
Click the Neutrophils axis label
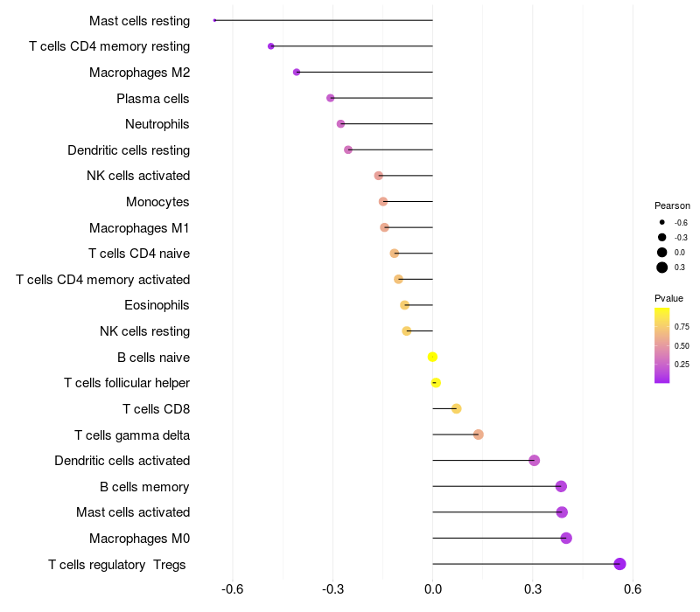pyautogui.click(x=157, y=124)
